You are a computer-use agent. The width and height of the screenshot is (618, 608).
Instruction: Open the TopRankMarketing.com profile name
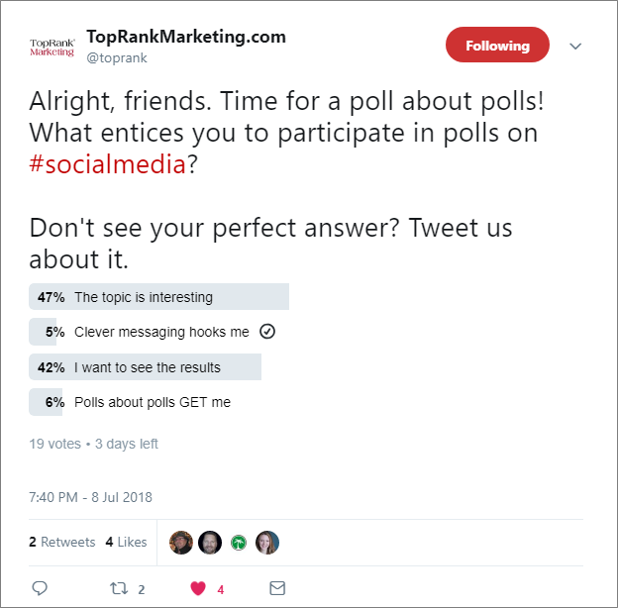point(186,37)
